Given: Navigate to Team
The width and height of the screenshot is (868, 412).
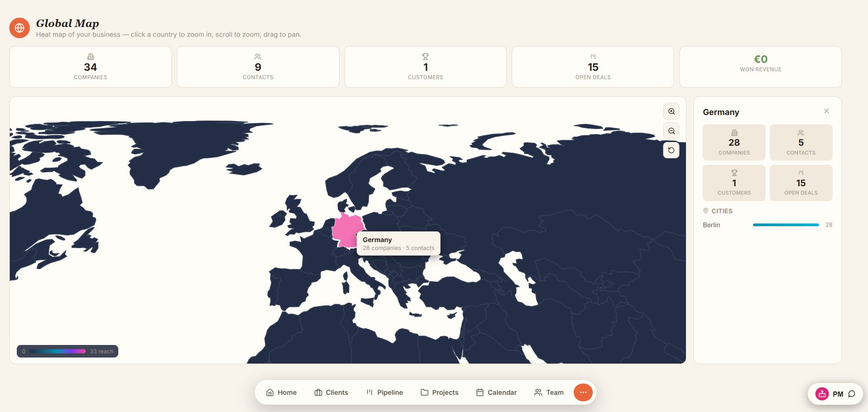Looking at the screenshot, I should 549,392.
